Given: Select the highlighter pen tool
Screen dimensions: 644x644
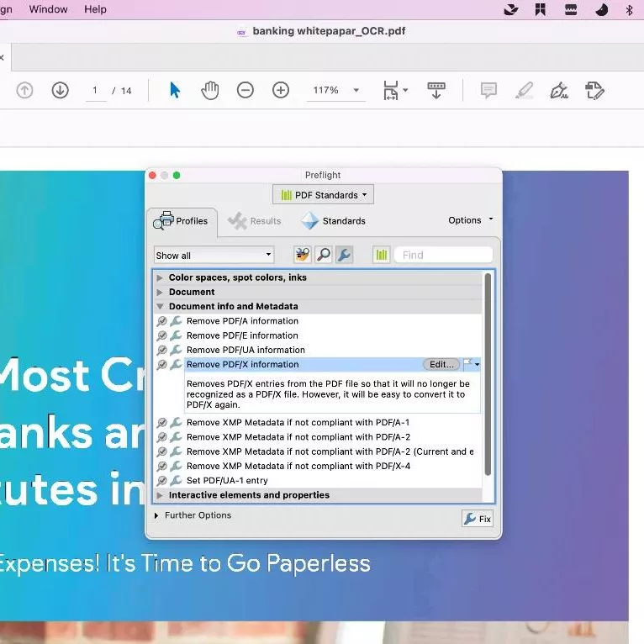Looking at the screenshot, I should point(524,90).
